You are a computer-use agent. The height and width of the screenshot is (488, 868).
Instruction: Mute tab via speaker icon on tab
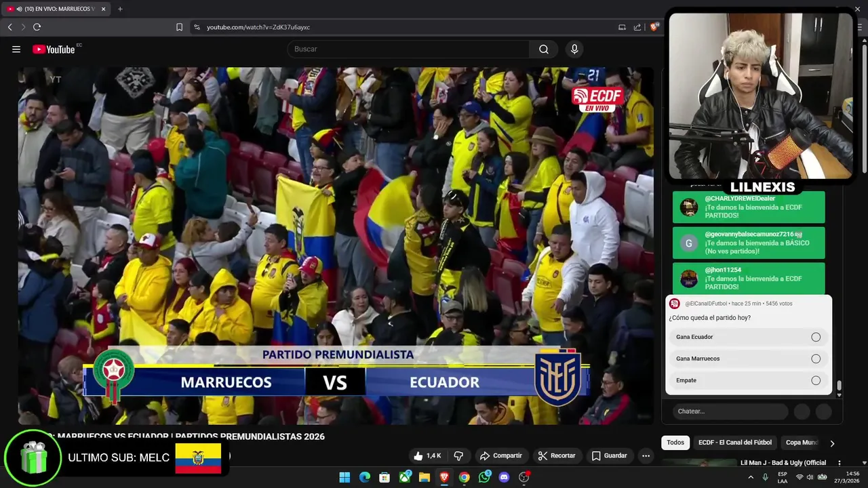point(18,9)
